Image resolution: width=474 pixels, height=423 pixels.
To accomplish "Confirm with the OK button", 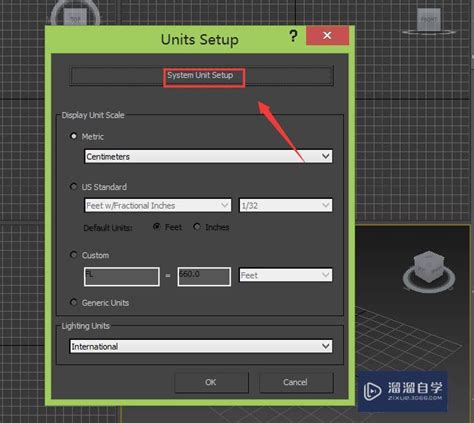I will click(211, 382).
